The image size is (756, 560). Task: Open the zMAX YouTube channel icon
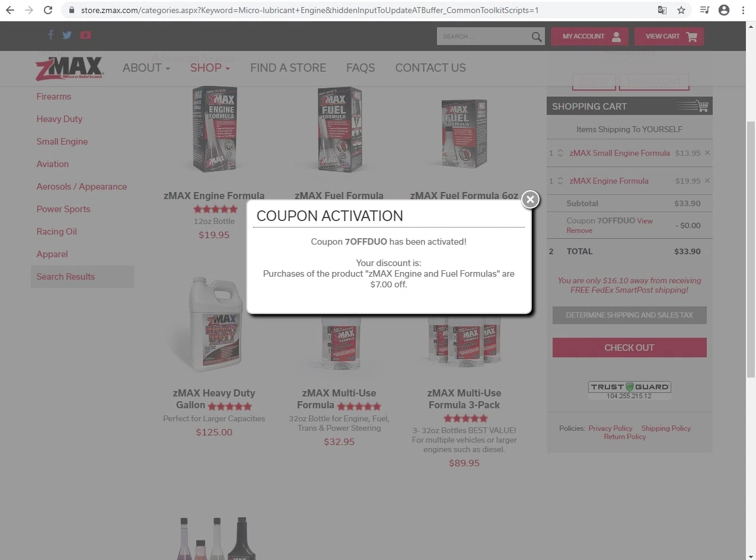coord(85,35)
